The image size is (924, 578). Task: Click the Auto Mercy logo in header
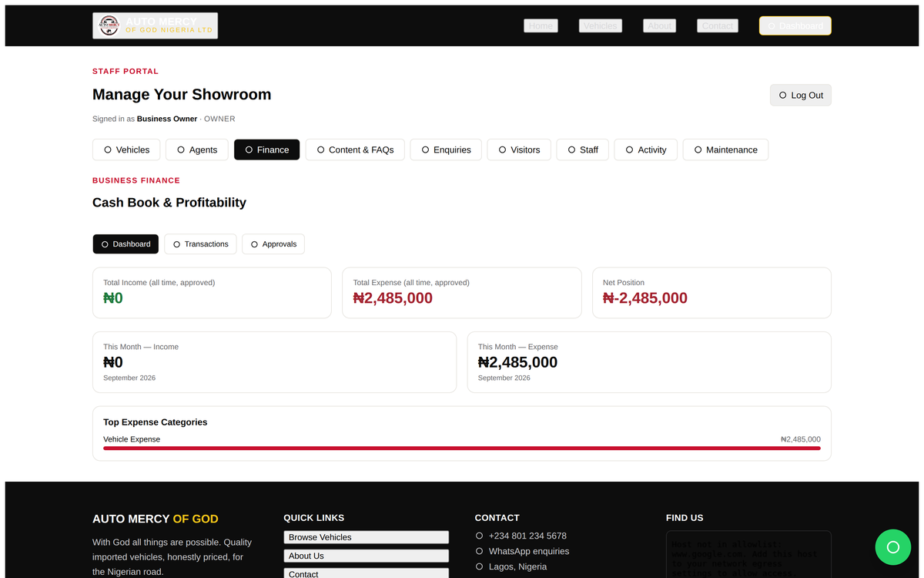(x=155, y=25)
